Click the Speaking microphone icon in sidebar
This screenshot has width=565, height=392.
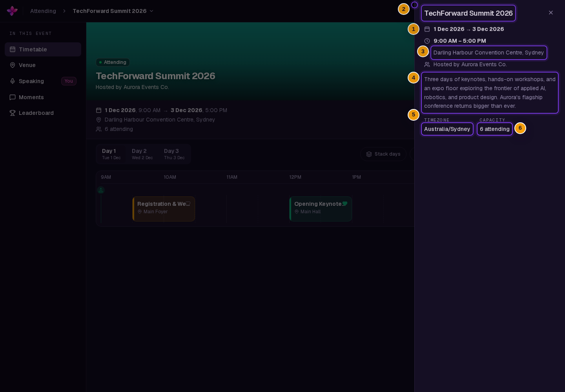13,81
